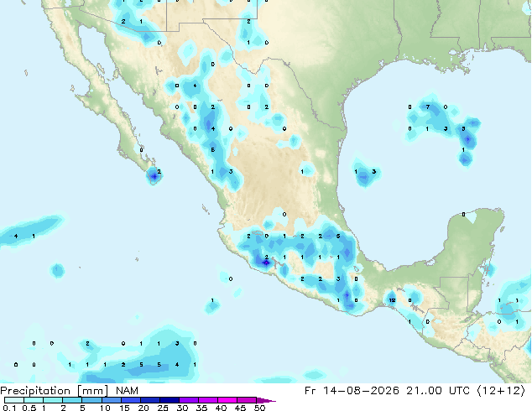
Task: Pick the 10–15 mm legend color swatch
Action: coord(112,400)
